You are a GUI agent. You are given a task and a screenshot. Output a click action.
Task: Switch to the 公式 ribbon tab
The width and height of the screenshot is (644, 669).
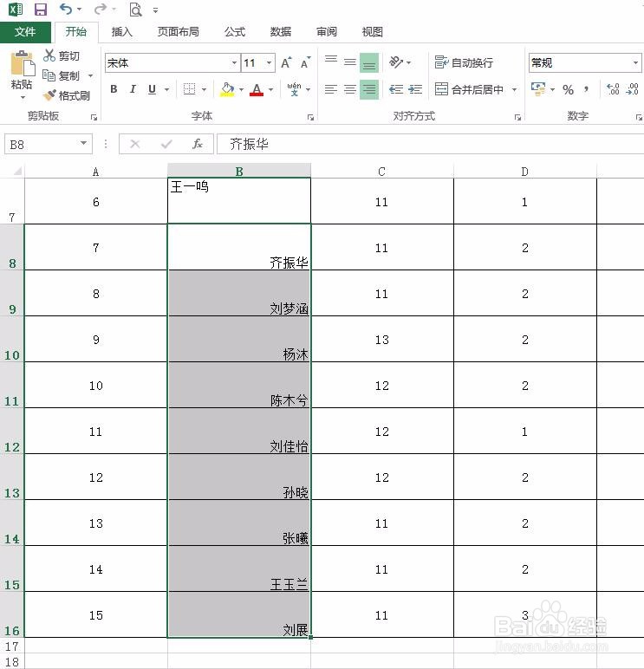(x=235, y=32)
